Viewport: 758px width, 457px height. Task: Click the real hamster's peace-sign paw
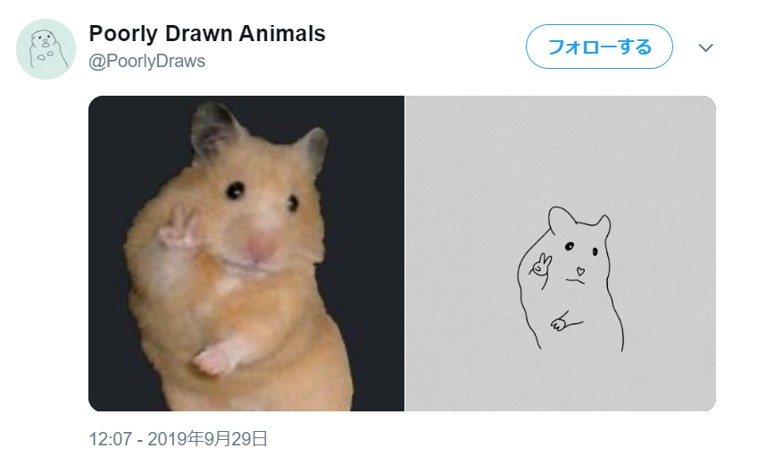177,229
